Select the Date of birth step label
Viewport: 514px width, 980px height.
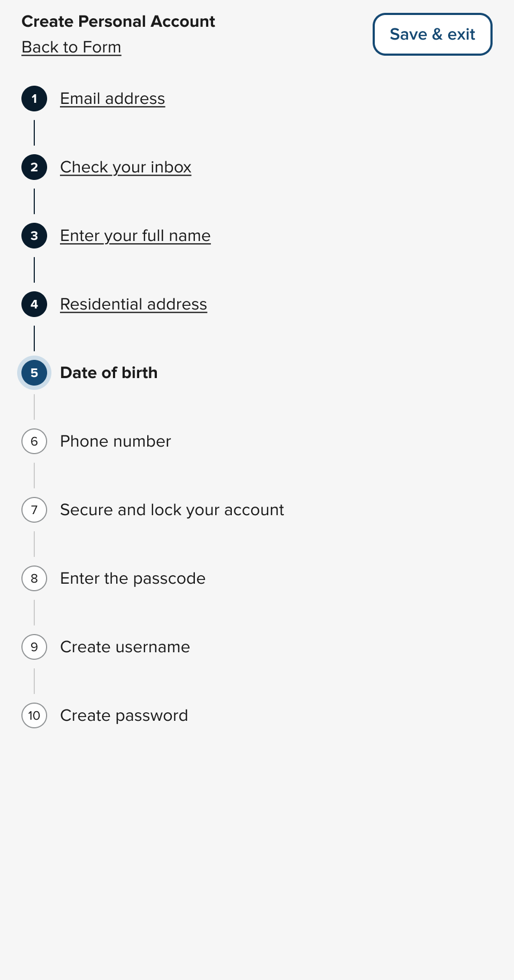pos(109,373)
